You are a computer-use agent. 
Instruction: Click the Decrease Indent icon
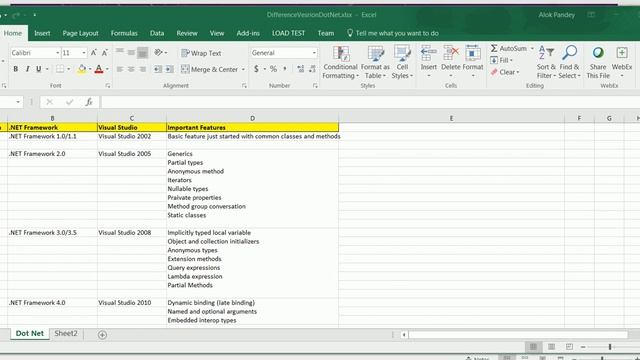tap(158, 69)
